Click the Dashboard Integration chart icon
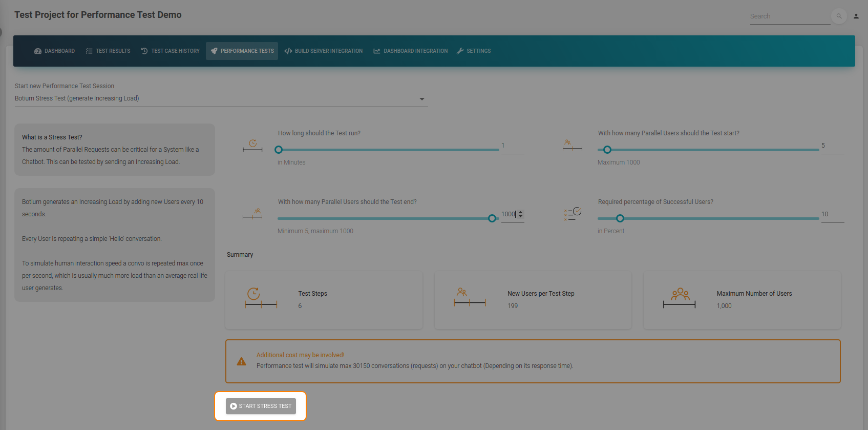This screenshot has width=868, height=430. pyautogui.click(x=377, y=51)
